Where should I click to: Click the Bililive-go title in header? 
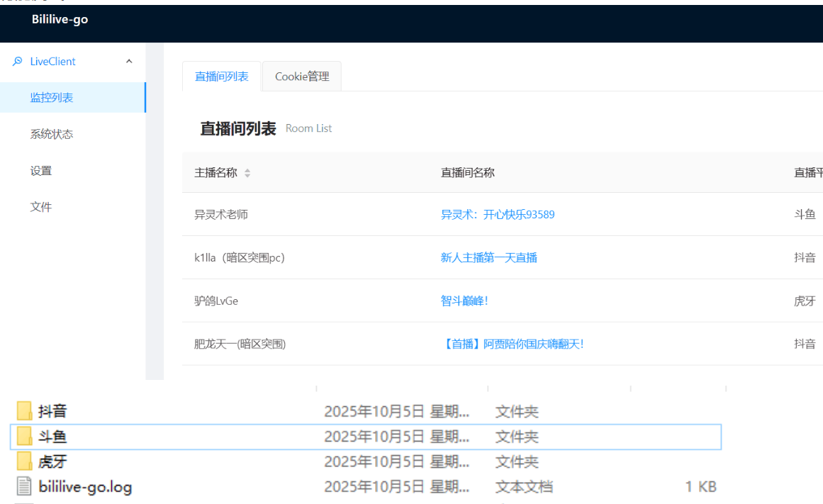point(60,20)
